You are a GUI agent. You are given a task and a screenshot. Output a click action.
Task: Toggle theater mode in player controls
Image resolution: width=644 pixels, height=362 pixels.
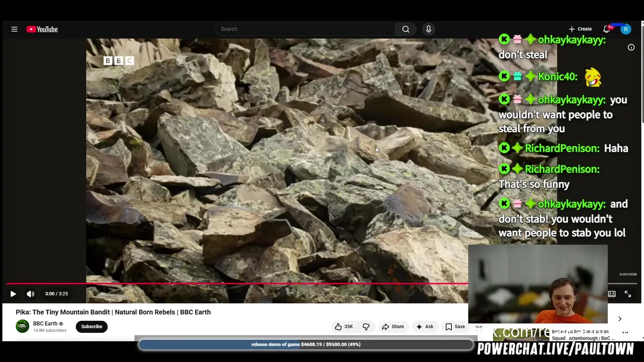click(612, 294)
